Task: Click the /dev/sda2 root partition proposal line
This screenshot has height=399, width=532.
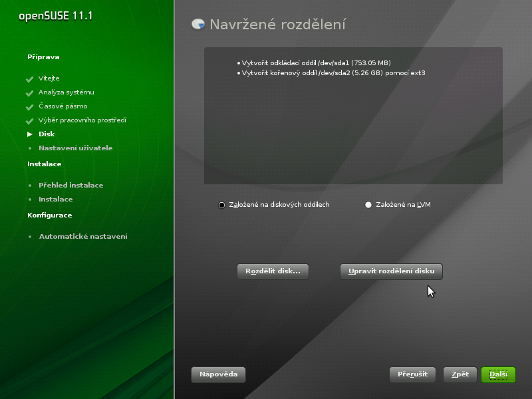Action: tap(331, 73)
